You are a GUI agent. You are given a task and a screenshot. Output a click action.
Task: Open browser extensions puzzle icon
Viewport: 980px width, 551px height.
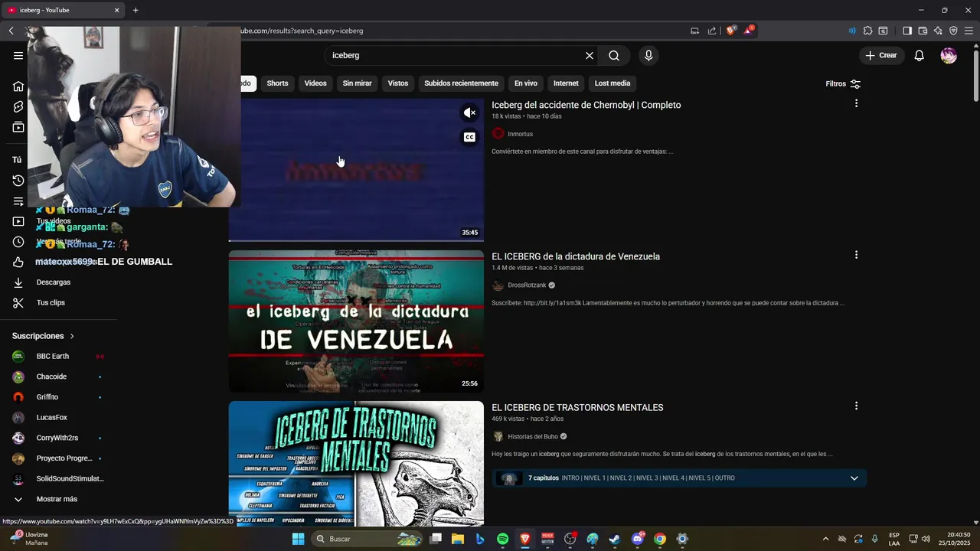tap(867, 31)
